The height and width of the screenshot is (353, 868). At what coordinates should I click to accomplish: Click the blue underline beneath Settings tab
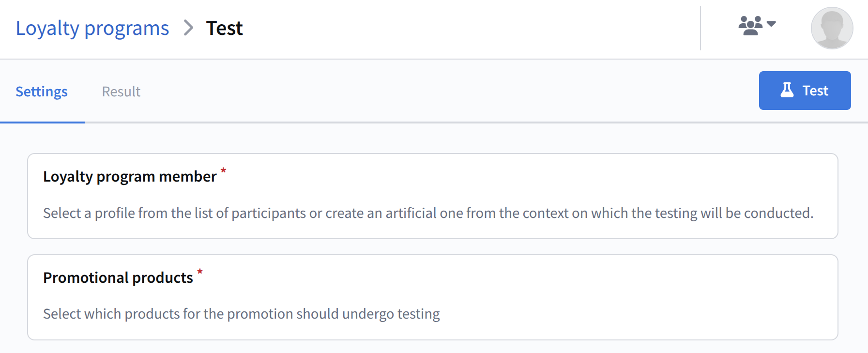(43, 123)
